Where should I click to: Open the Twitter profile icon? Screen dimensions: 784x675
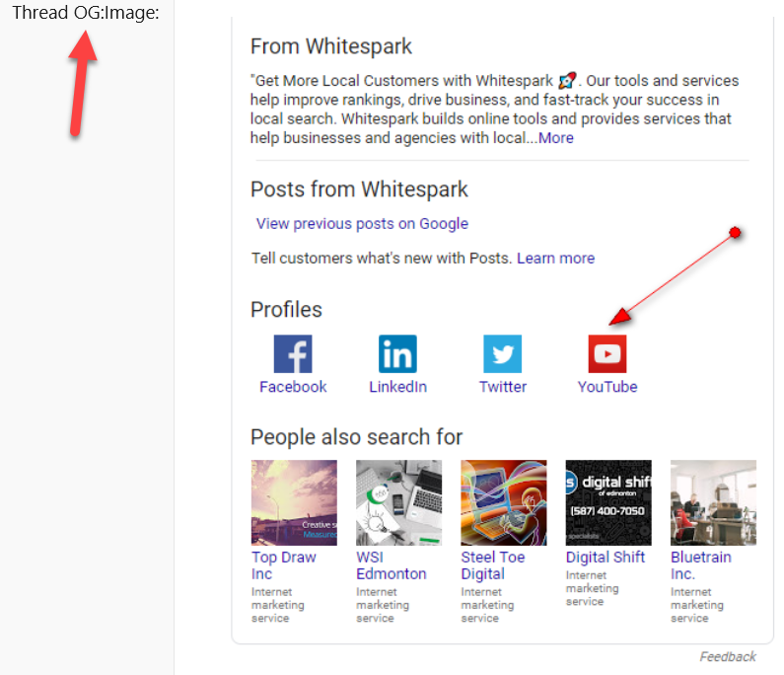503,353
